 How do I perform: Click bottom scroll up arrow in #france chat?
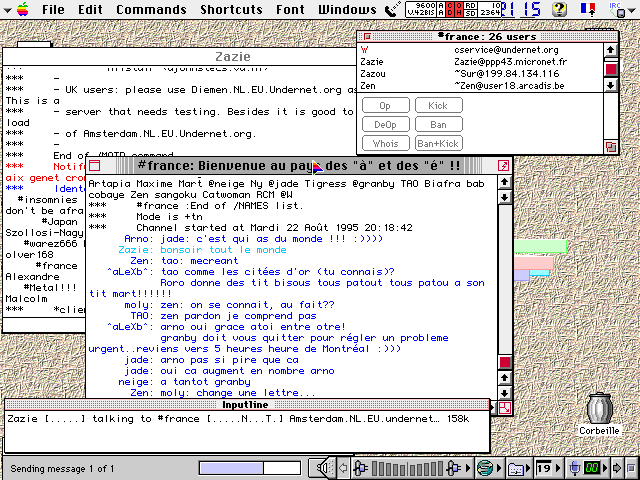[504, 378]
